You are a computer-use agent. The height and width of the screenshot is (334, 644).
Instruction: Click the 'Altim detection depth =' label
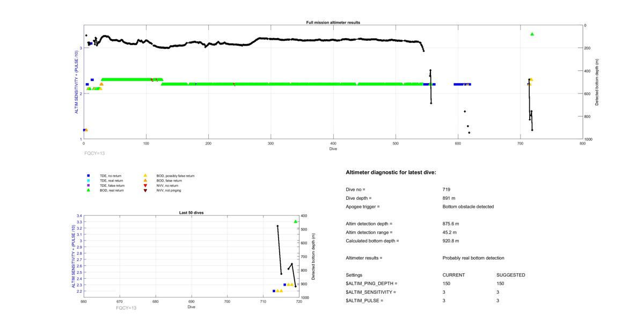click(369, 224)
